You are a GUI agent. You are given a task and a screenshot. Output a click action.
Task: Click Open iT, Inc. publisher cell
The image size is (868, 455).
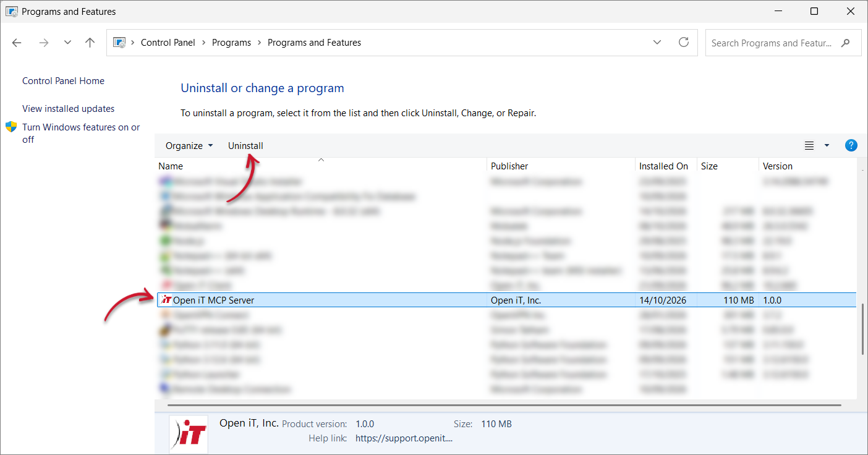(x=516, y=300)
